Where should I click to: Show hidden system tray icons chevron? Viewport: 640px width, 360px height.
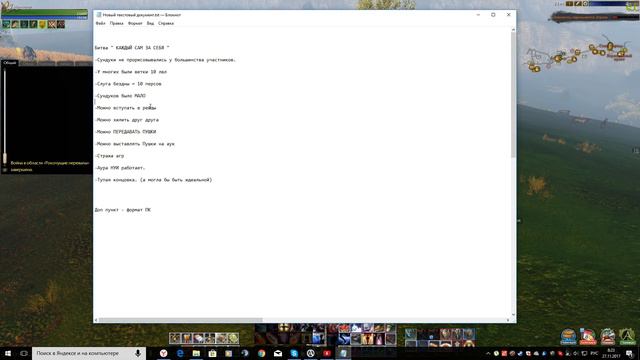[x=488, y=353]
